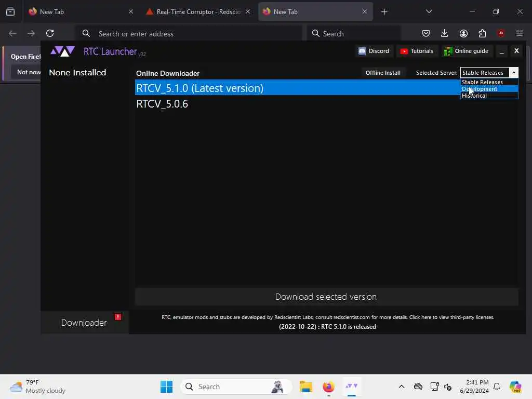Screen dimensions: 532x399
Task: Close the Real-Time Corruptor tab
Action: click(x=248, y=11)
